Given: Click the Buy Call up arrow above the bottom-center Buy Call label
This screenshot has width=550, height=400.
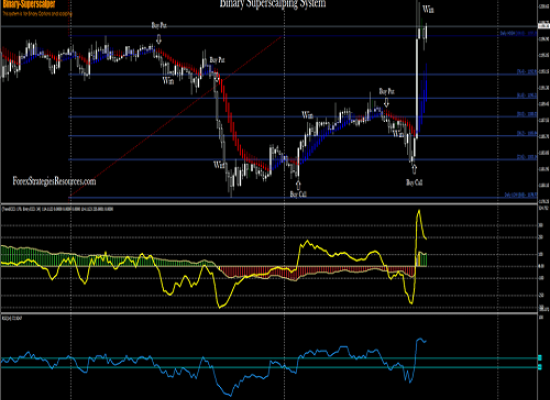Looking at the screenshot, I should click(x=298, y=185).
